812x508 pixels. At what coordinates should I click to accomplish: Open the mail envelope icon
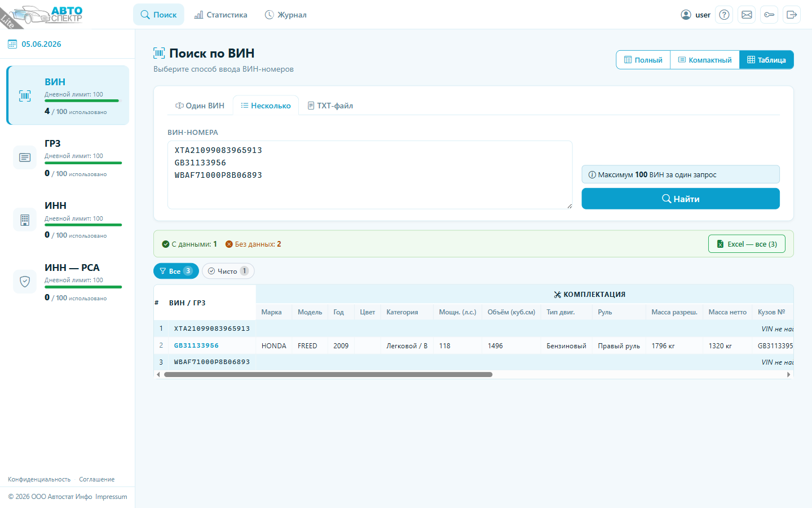[x=747, y=15]
